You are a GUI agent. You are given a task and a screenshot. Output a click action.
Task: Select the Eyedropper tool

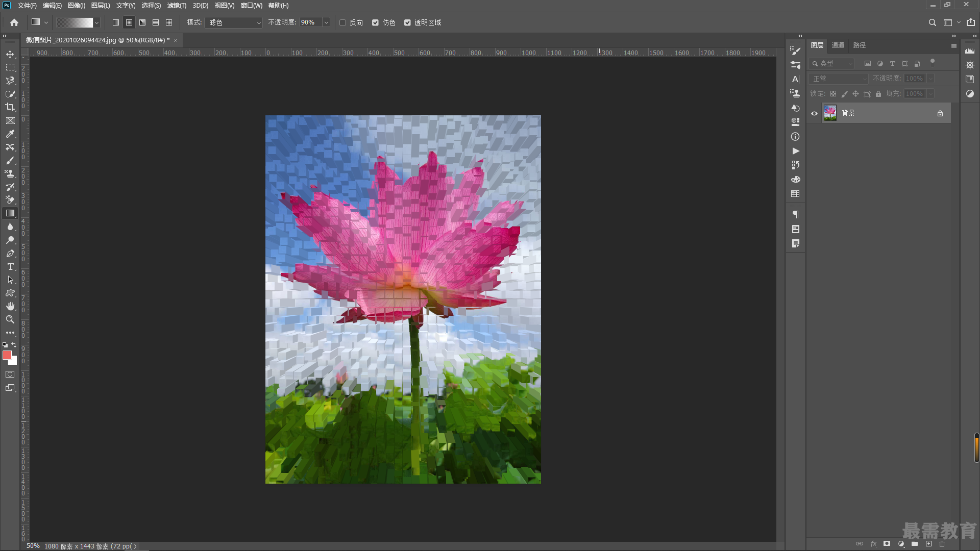pyautogui.click(x=10, y=134)
